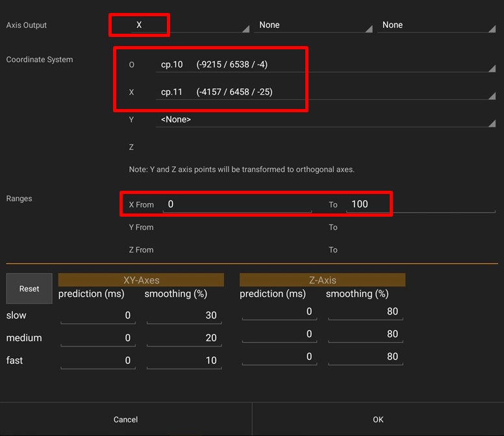Confirm settings with the OK button

pyautogui.click(x=378, y=420)
